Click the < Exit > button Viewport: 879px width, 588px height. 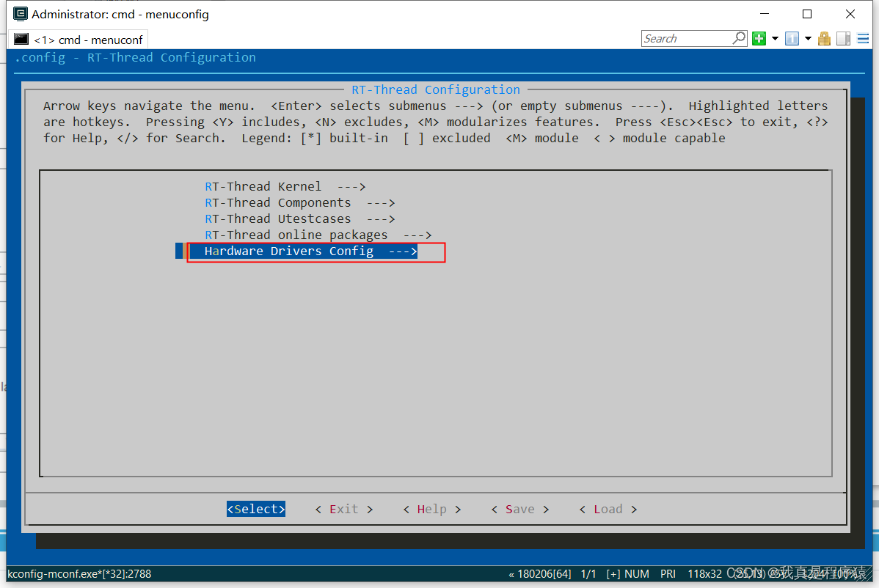click(343, 509)
